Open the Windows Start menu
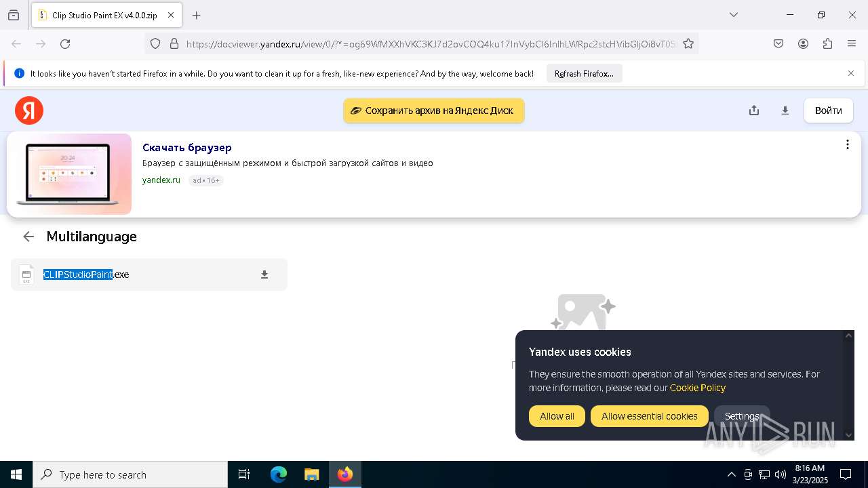The image size is (868, 488). tap(16, 474)
